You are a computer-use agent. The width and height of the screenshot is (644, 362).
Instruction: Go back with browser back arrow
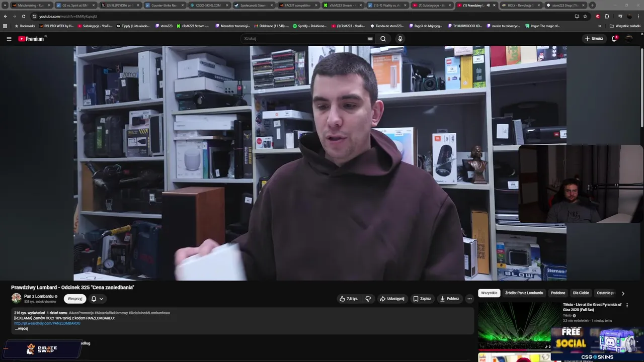(6, 16)
